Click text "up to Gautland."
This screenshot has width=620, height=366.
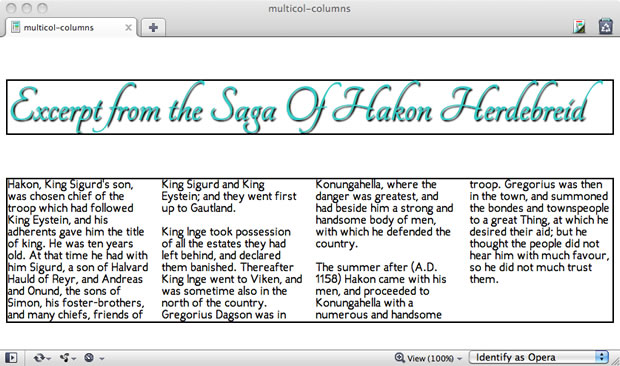[198, 208]
